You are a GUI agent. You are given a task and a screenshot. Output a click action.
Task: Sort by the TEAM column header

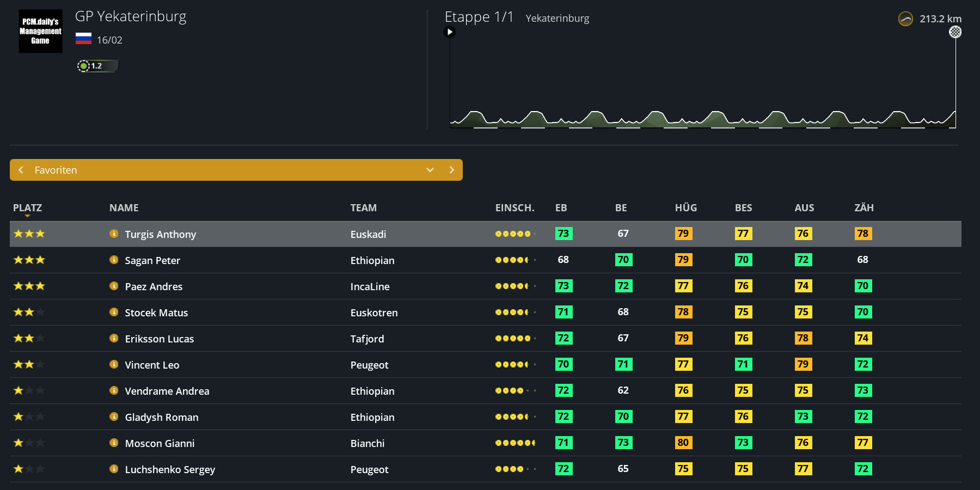tap(363, 207)
